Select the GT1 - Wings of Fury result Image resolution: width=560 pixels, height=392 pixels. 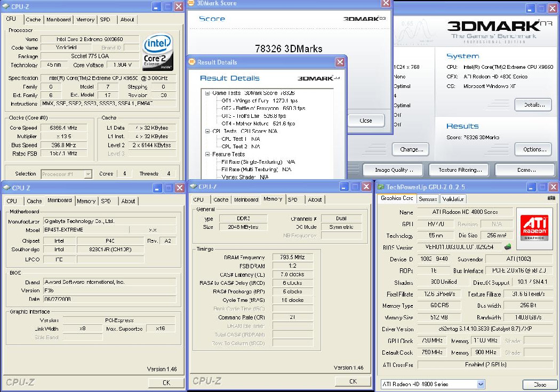click(260, 101)
